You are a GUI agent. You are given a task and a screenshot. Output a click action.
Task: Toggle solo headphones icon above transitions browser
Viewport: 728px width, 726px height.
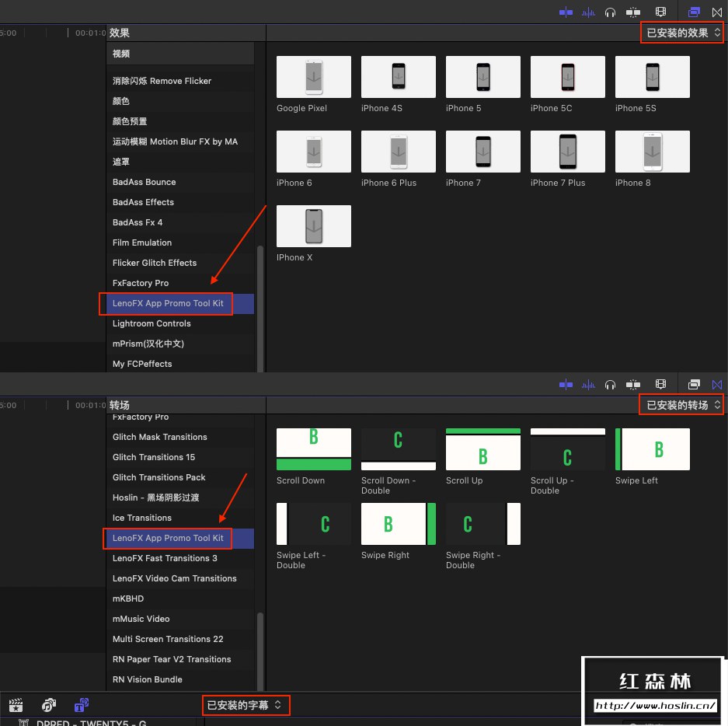610,385
